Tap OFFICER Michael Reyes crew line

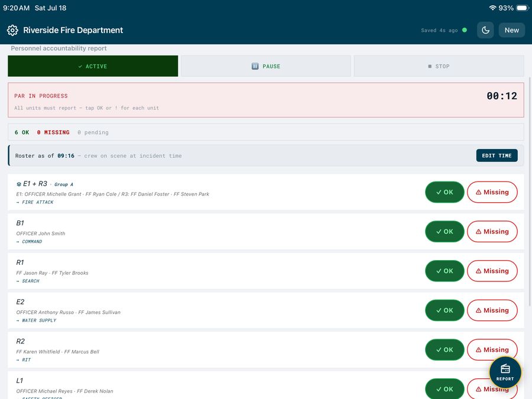point(65,391)
